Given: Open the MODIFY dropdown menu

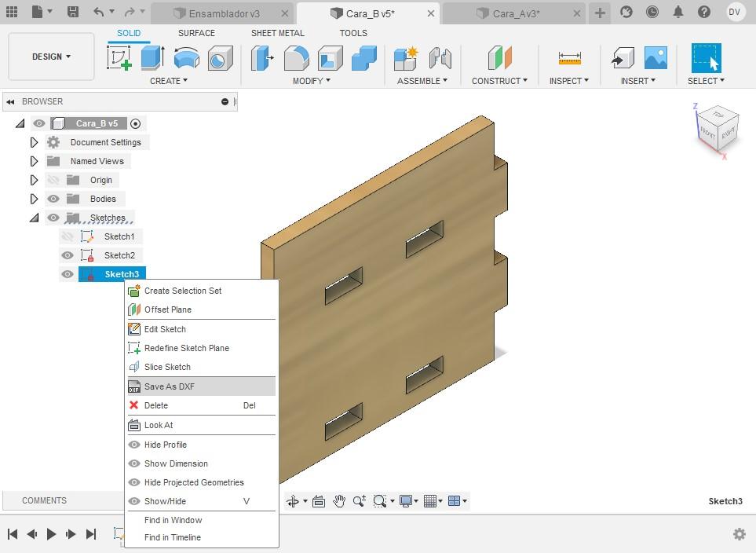Looking at the screenshot, I should (x=312, y=81).
